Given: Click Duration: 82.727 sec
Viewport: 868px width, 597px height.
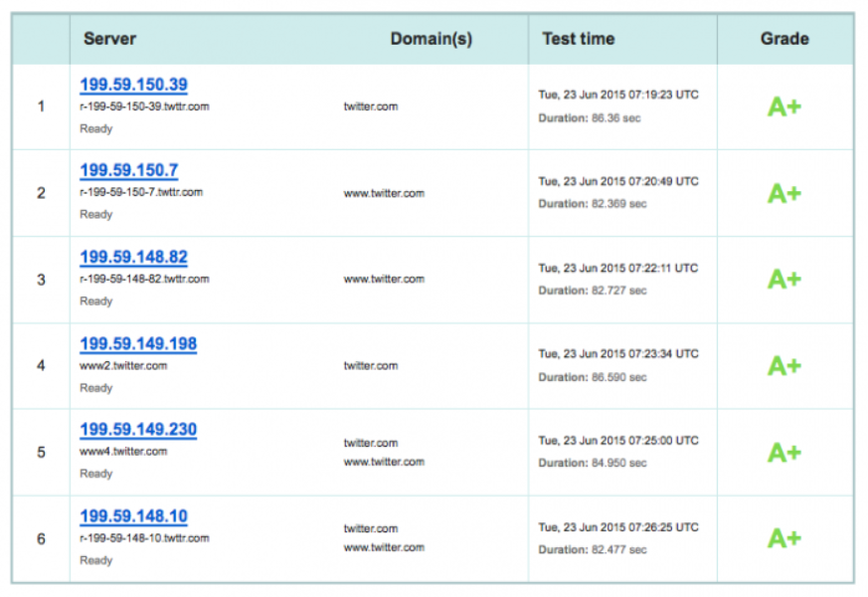Looking at the screenshot, I should click(593, 291).
